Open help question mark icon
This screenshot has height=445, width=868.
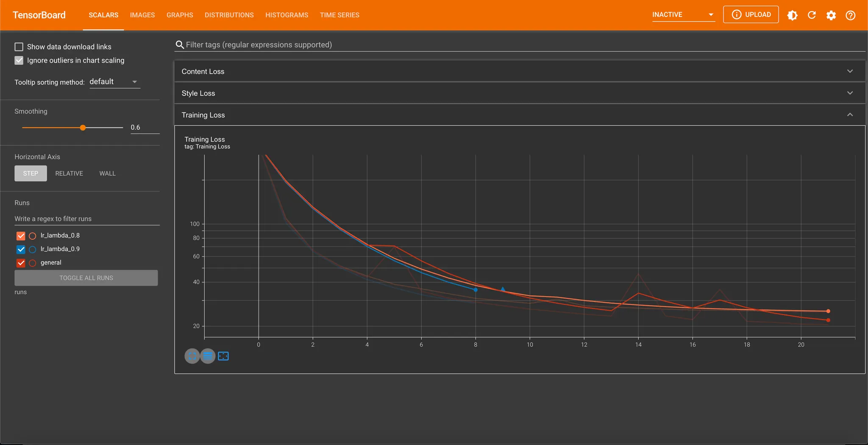coord(850,15)
